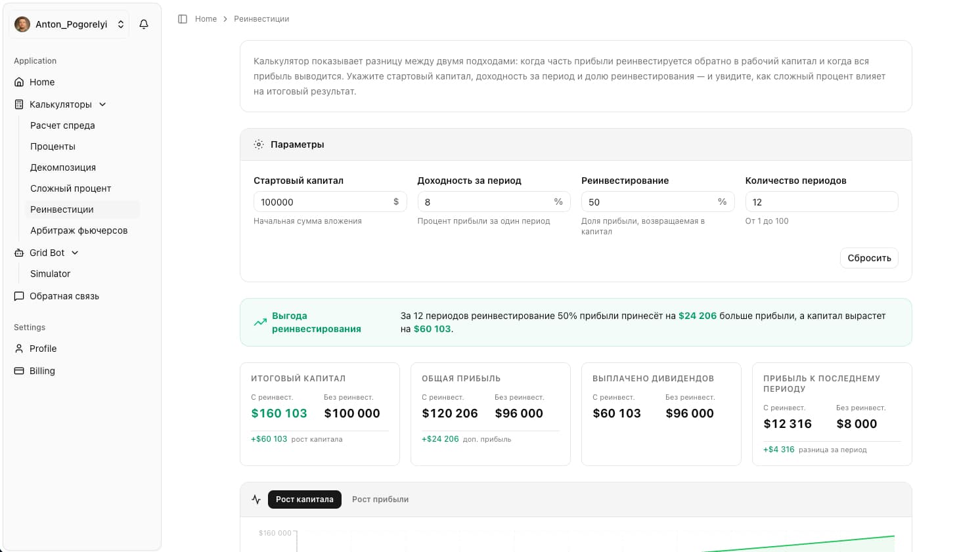Focus the Доходность за период input
The width and height of the screenshot is (980, 552).
click(x=494, y=202)
